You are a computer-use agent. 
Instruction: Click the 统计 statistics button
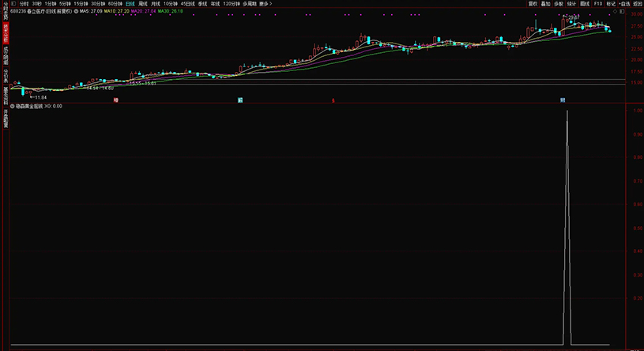(x=572, y=4)
